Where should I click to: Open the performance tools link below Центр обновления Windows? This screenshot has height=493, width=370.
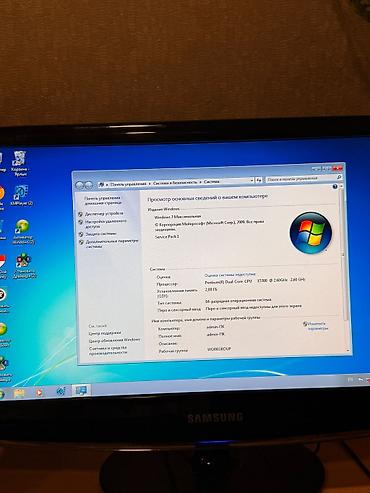click(x=108, y=350)
